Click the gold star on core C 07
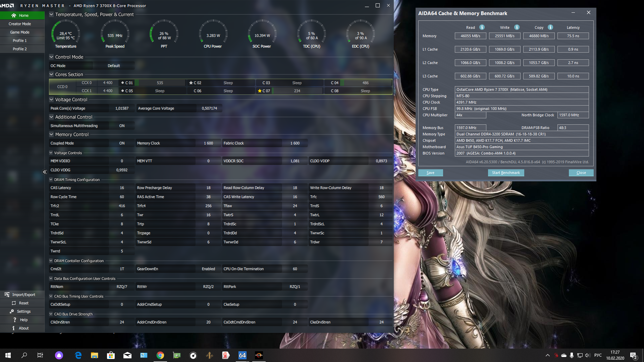Viewport: 644px width, 362px height. [x=260, y=91]
